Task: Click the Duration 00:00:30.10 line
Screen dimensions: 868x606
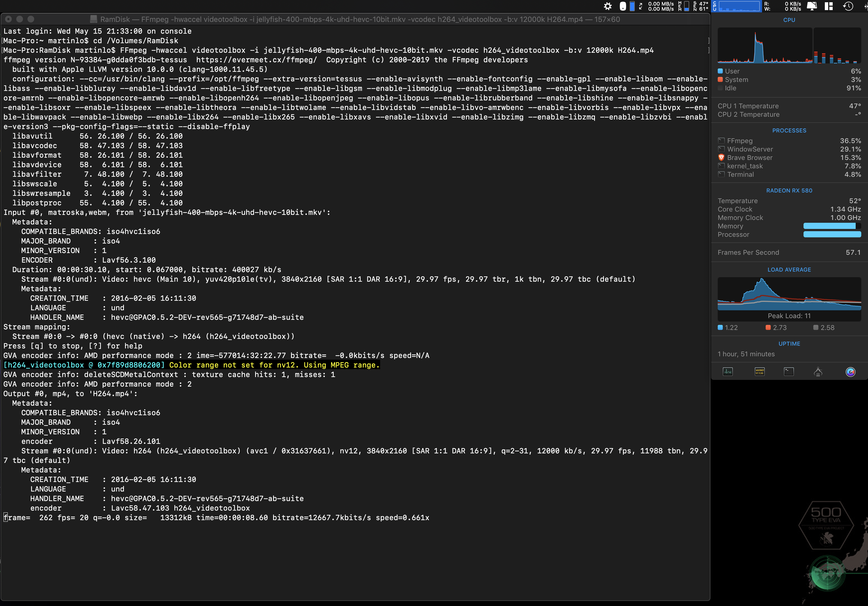Action: (x=147, y=270)
